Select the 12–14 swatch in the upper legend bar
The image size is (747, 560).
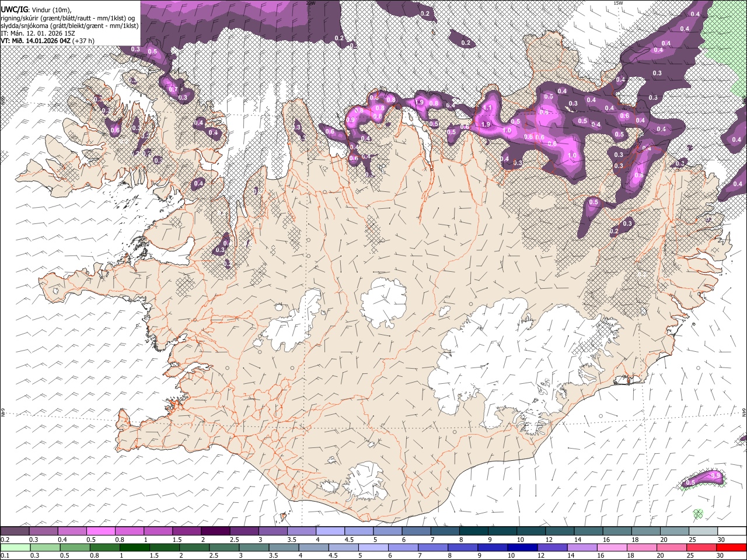coord(560,531)
